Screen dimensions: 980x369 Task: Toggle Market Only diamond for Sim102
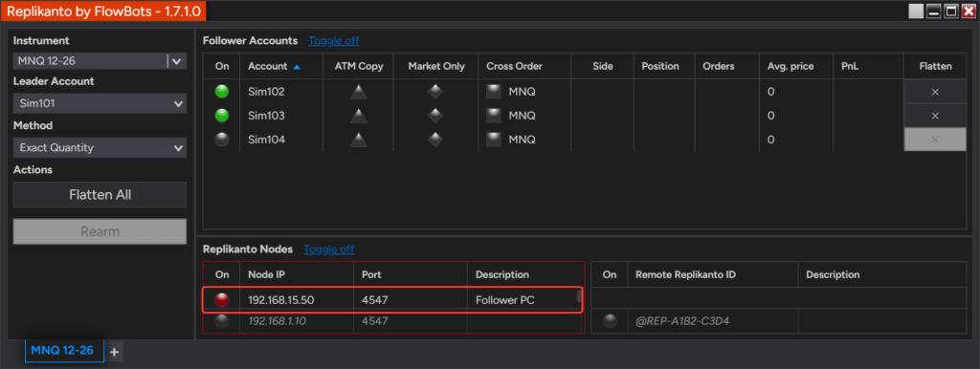point(435,92)
